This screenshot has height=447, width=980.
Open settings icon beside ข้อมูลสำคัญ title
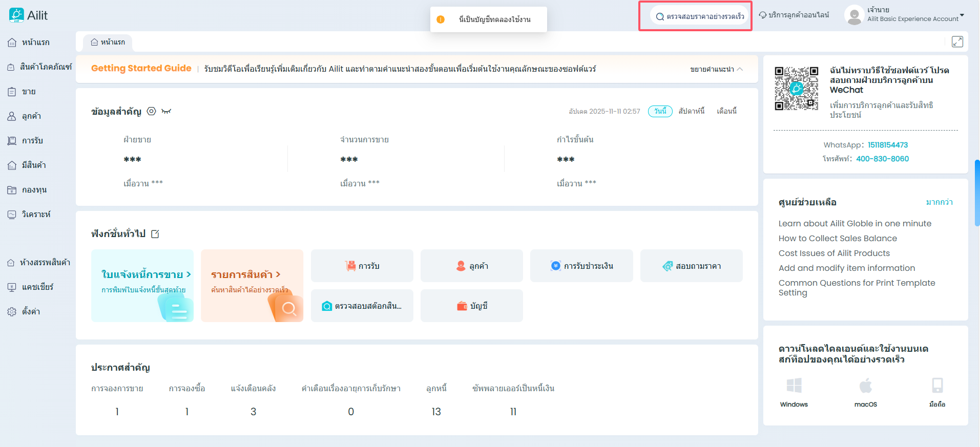[x=151, y=111]
